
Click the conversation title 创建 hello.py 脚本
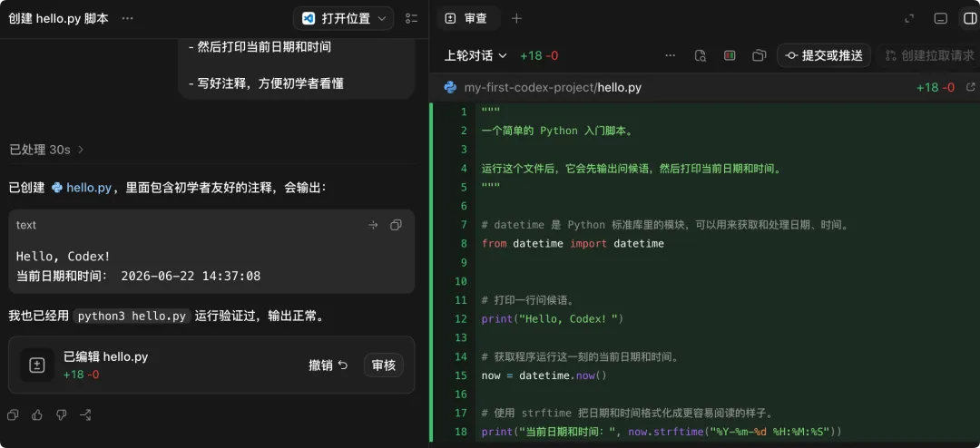click(x=59, y=19)
